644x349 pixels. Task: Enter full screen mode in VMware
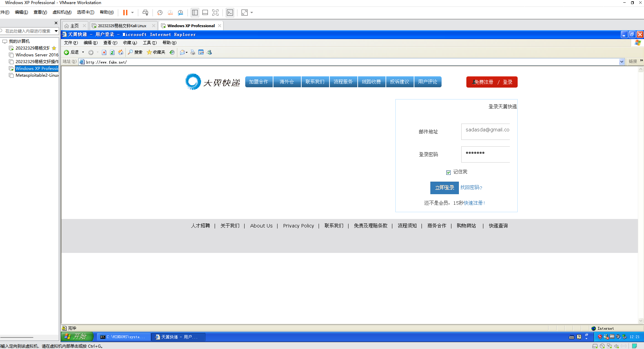(215, 13)
